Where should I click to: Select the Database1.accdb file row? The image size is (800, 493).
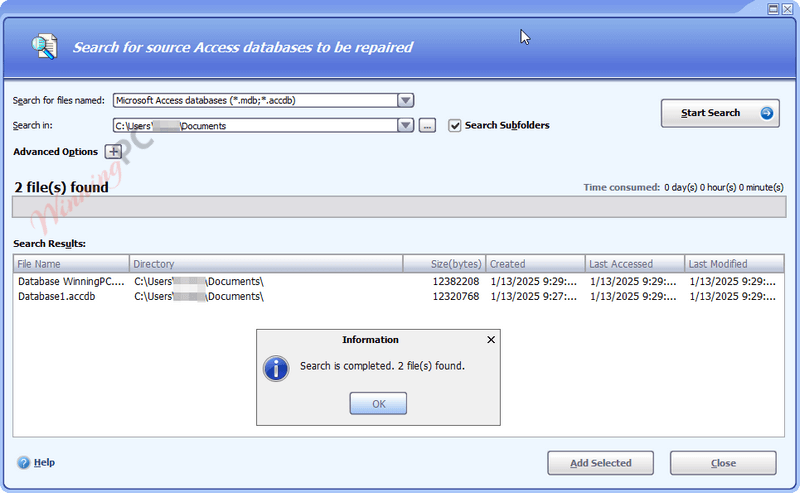pos(398,297)
